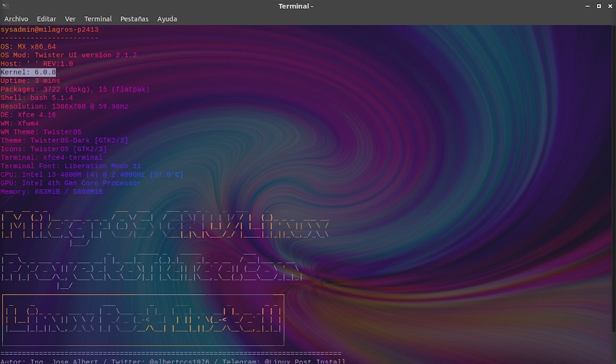Open the Ayuda help menu
Image resolution: width=616 pixels, height=364 pixels.
[x=167, y=19]
